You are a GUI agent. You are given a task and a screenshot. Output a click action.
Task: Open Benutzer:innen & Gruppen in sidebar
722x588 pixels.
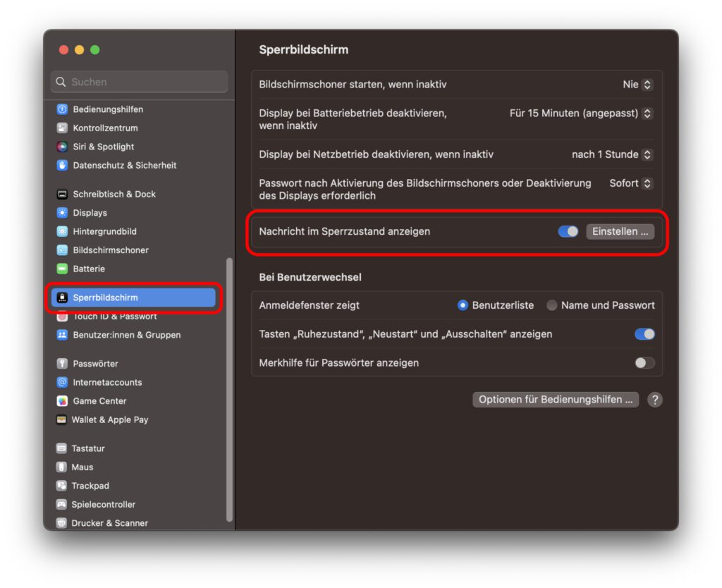(126, 335)
